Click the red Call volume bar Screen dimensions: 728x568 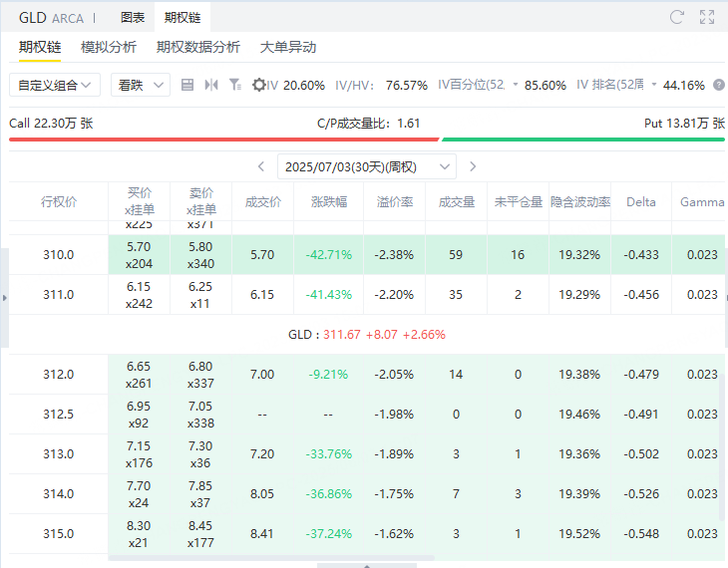pyautogui.click(x=223, y=139)
